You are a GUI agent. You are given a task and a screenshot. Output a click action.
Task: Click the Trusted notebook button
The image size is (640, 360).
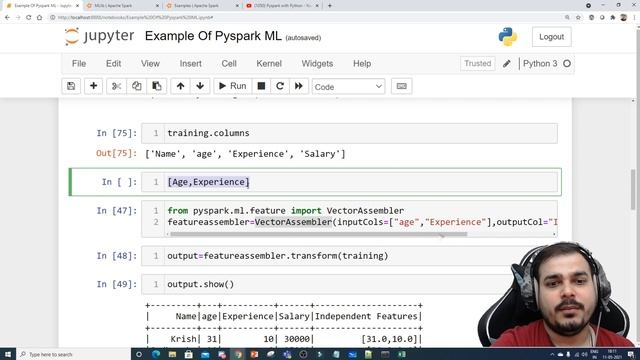(x=478, y=64)
